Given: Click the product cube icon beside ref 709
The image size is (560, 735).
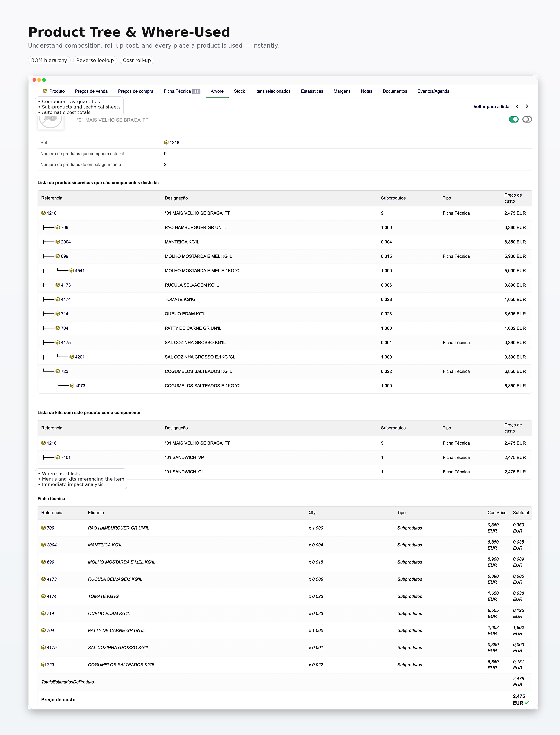Looking at the screenshot, I should pos(58,227).
